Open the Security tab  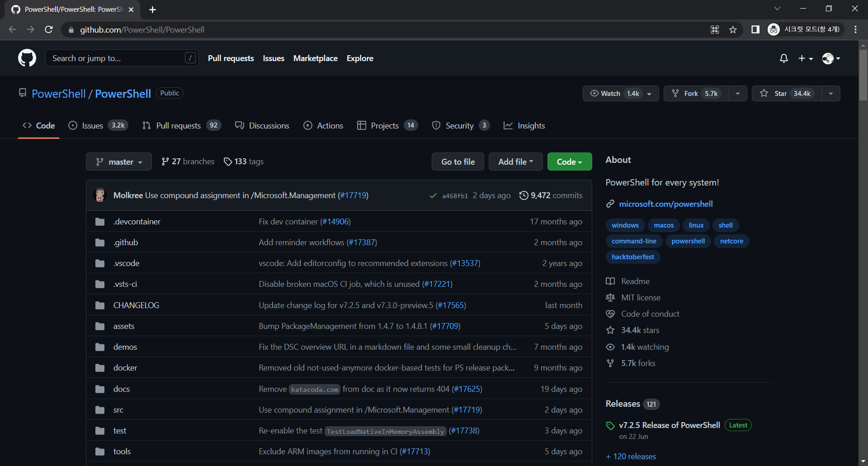click(461, 126)
